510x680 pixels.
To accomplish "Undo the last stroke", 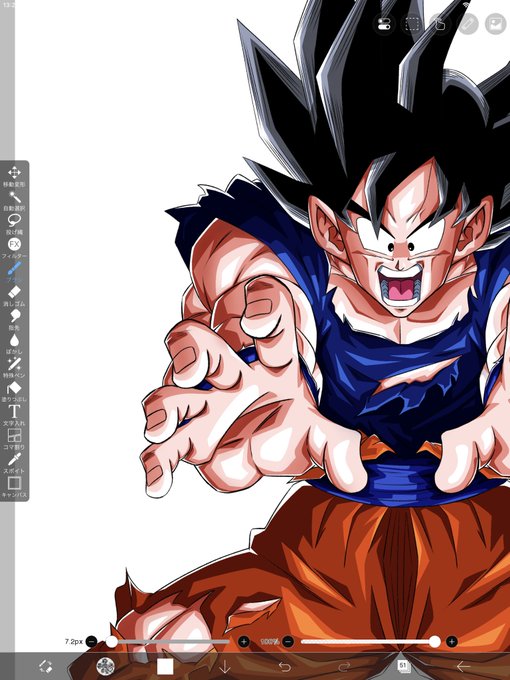I will pos(284,667).
